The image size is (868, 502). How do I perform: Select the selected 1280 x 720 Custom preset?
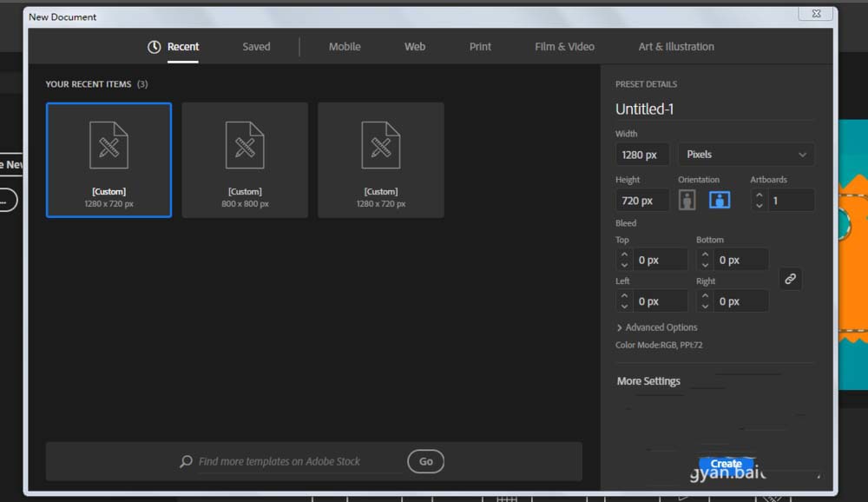[x=109, y=160]
